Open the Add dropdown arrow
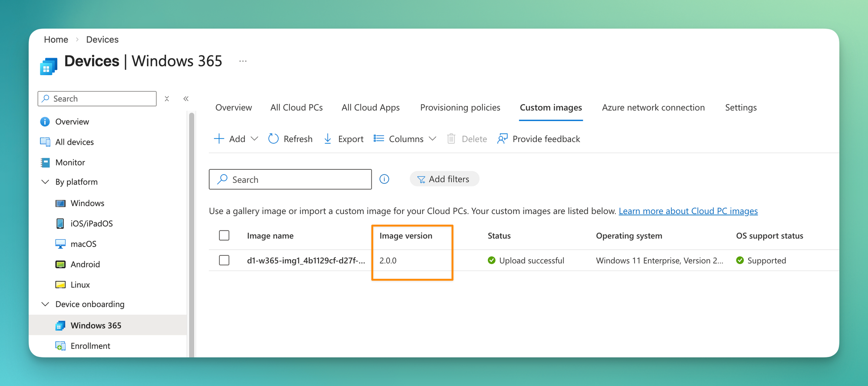 tap(255, 139)
